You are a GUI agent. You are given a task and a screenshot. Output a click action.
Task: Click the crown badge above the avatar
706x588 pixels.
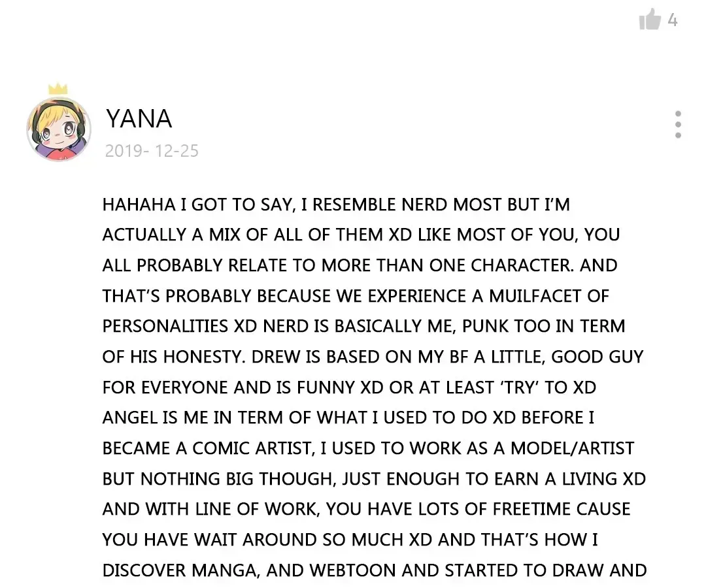(58, 89)
